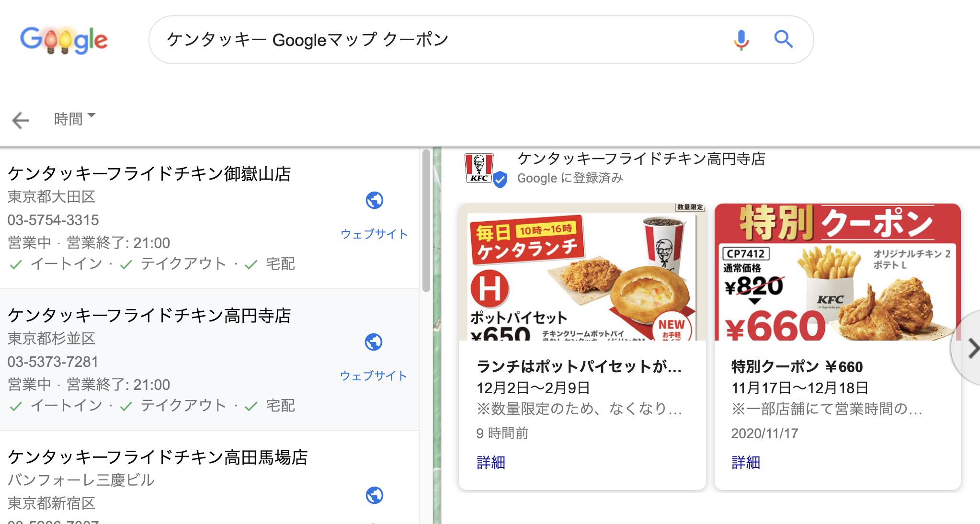The height and width of the screenshot is (524, 980).
Task: Open 詳細 link for pot pie lunch post
Action: coord(491,462)
